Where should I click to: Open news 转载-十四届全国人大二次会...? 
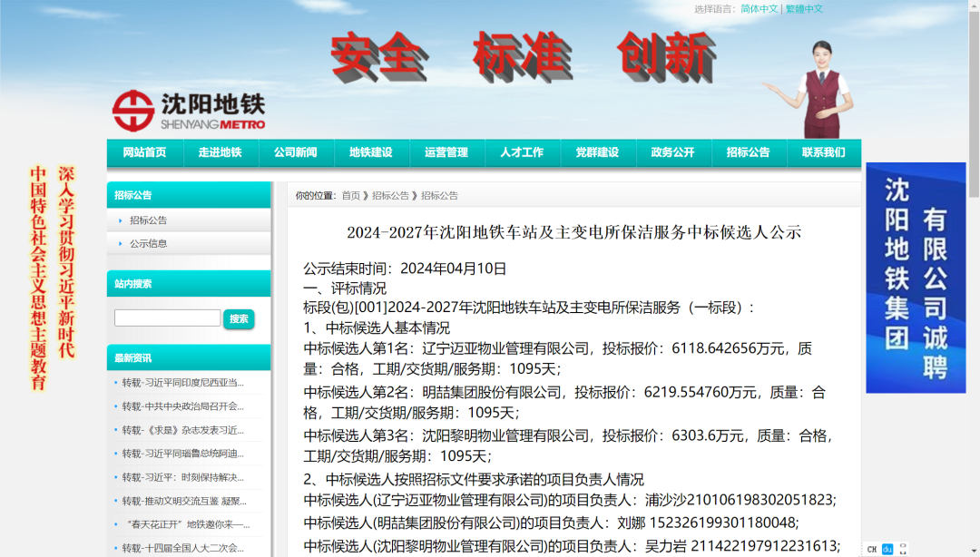pos(182,548)
